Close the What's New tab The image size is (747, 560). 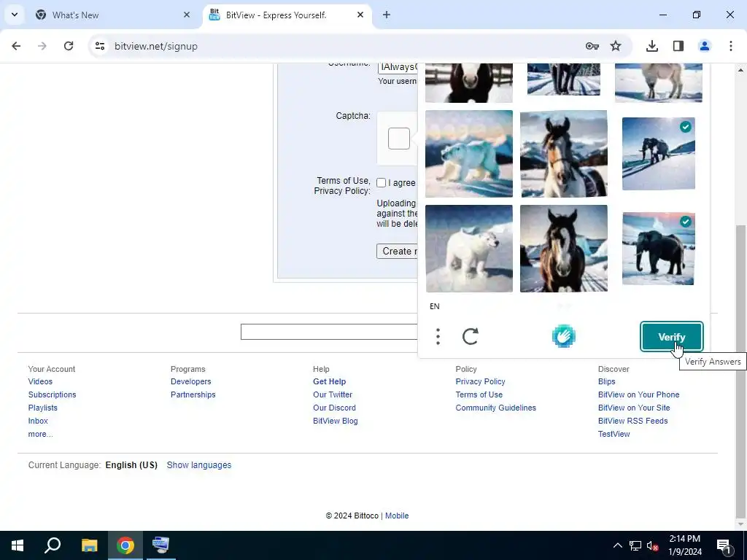pos(187,15)
